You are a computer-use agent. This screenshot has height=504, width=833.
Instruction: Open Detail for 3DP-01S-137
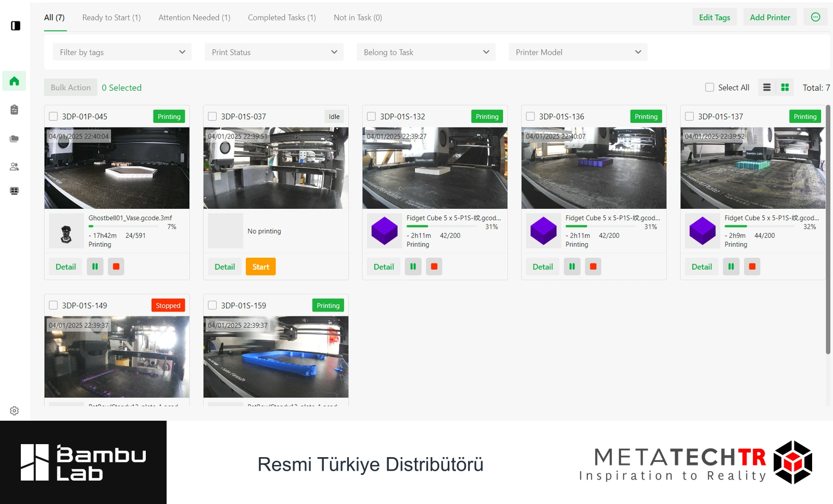pyautogui.click(x=702, y=267)
